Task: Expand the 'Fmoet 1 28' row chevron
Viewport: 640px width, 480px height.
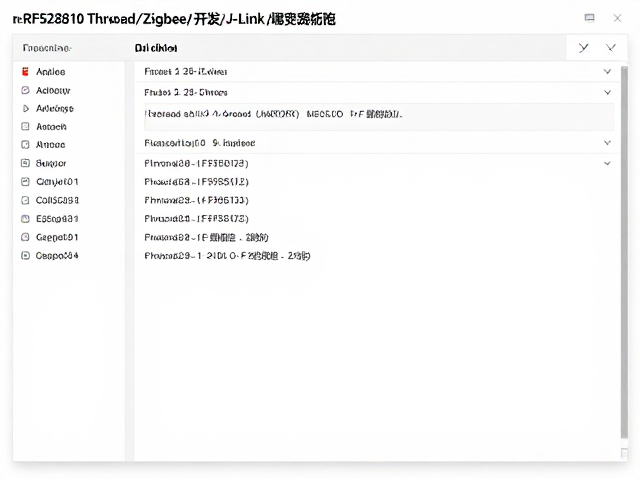Action: click(607, 71)
